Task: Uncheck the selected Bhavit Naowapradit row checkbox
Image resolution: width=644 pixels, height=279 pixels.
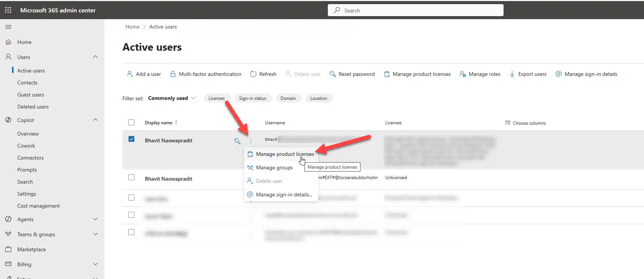Action: tap(131, 139)
